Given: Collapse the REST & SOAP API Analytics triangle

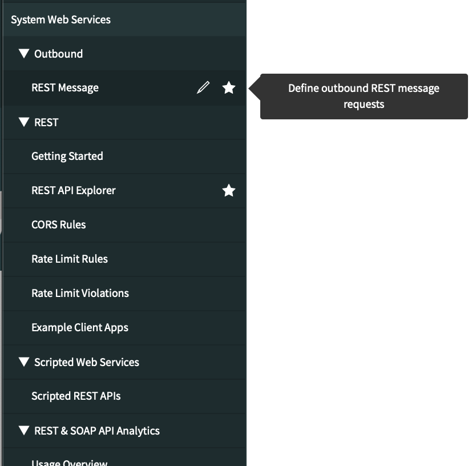Looking at the screenshot, I should (x=23, y=431).
